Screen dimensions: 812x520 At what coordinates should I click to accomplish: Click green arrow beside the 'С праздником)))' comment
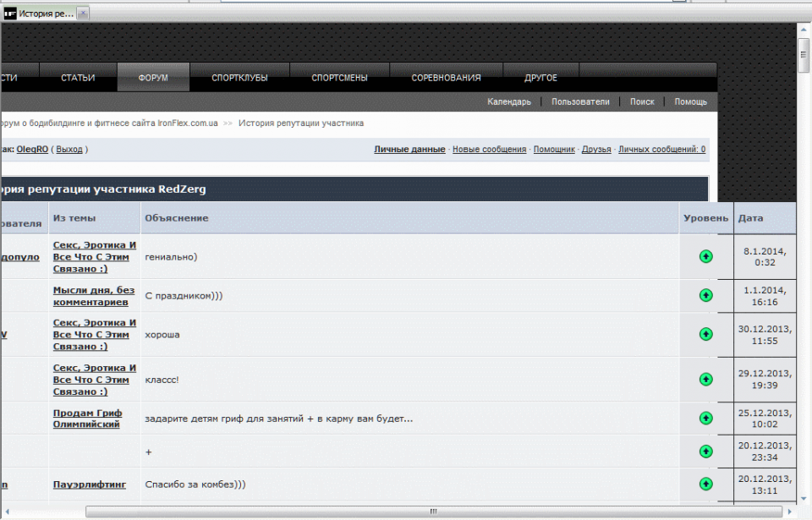pyautogui.click(x=706, y=295)
